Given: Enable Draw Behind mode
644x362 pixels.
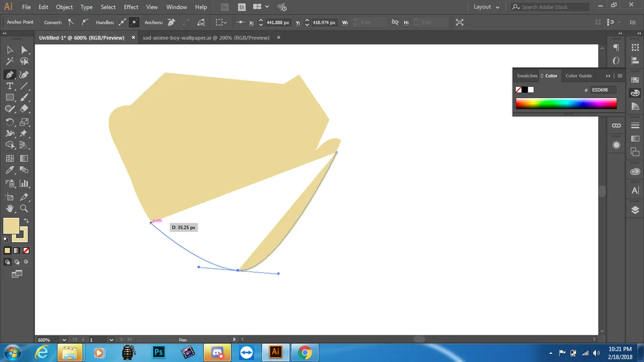Looking at the screenshot, I should click(17, 262).
